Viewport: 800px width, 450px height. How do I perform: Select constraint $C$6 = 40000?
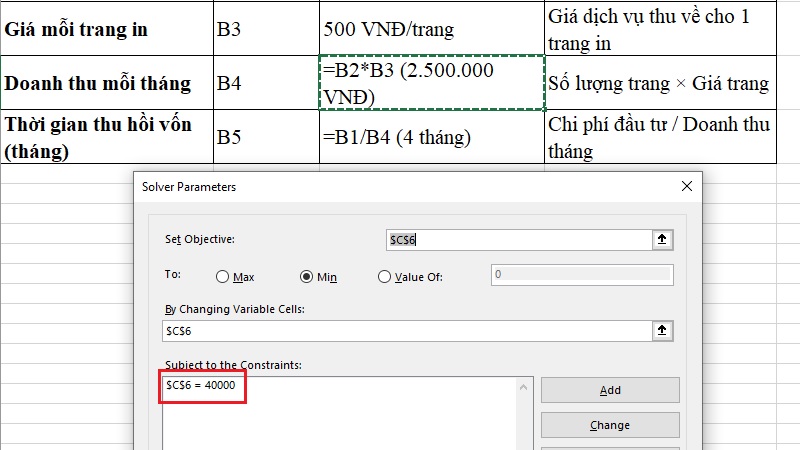201,385
